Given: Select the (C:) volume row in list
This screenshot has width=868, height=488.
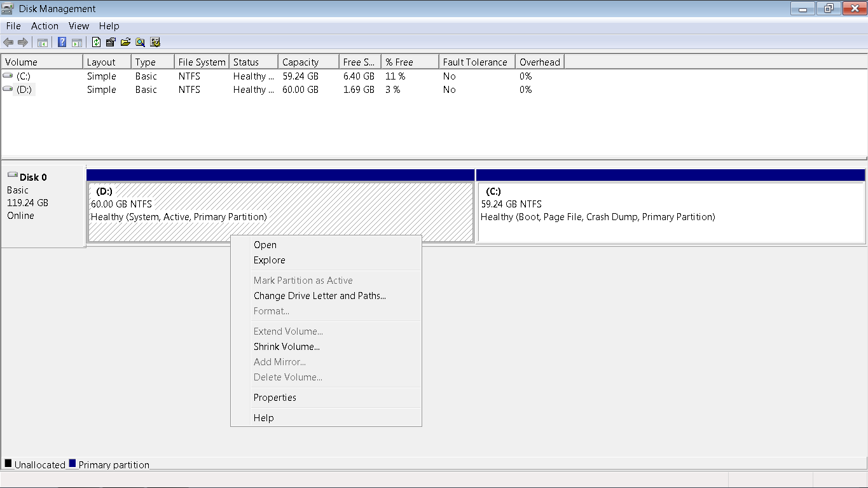Looking at the screenshot, I should tap(434, 76).
